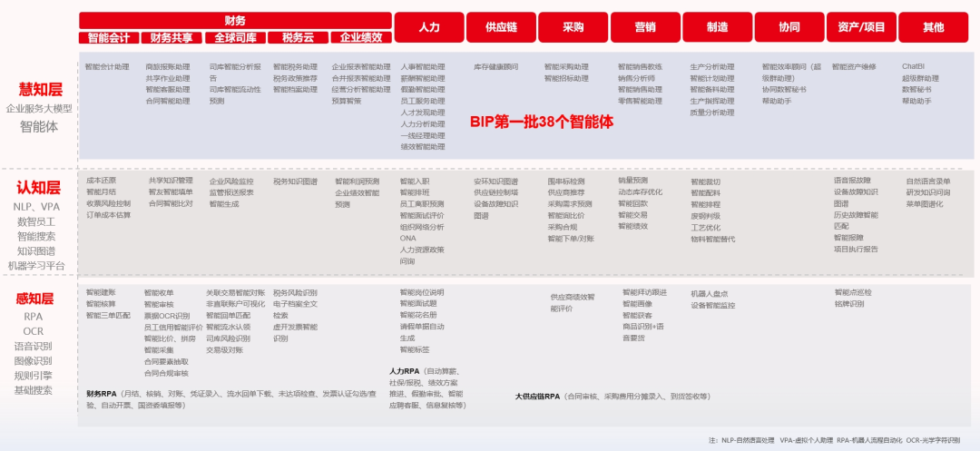Click the 共享知识管理 entry

click(171, 181)
